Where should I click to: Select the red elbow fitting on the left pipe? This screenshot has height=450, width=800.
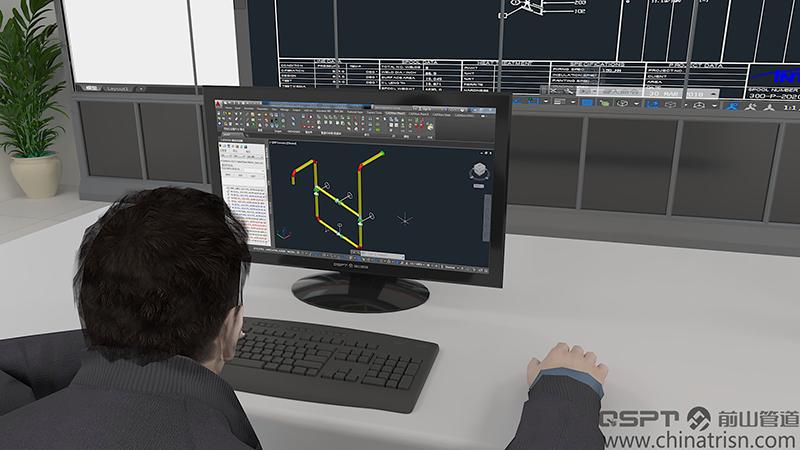293,175
